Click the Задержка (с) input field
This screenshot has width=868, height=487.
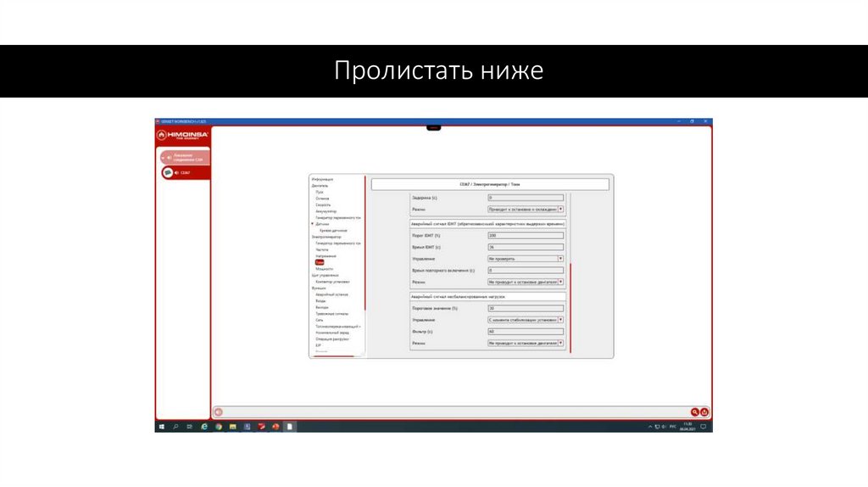click(526, 198)
